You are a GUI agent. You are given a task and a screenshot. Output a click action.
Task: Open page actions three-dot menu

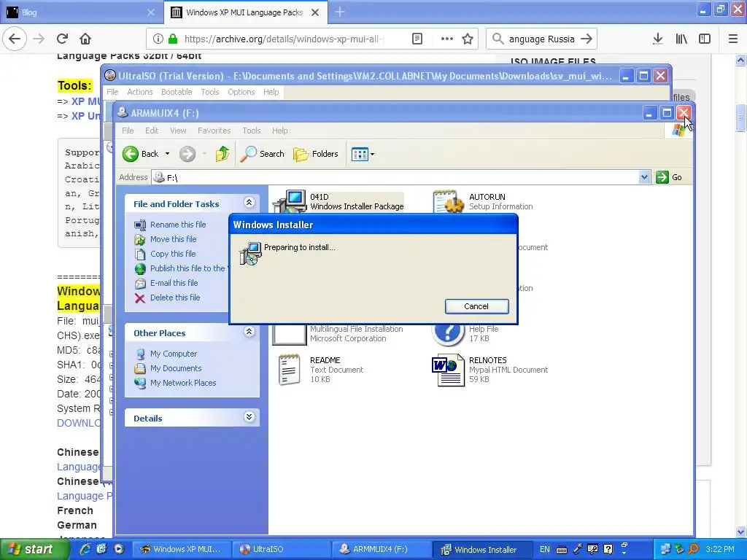[447, 39]
